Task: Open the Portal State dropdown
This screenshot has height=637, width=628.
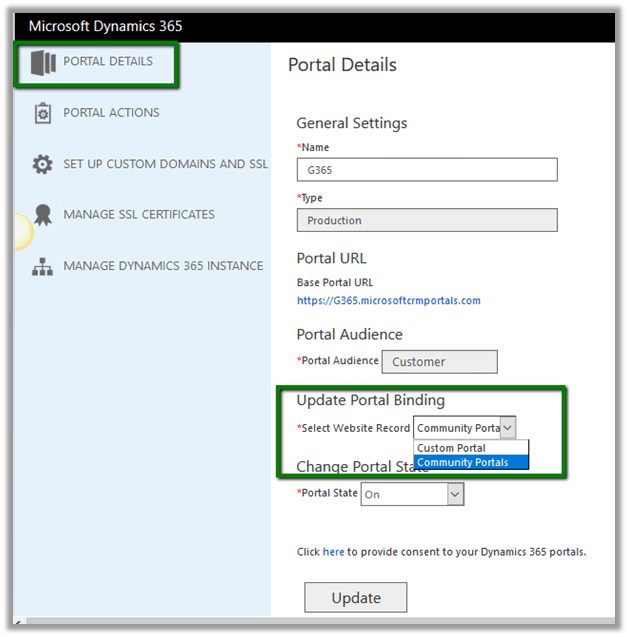Action: 412,494
